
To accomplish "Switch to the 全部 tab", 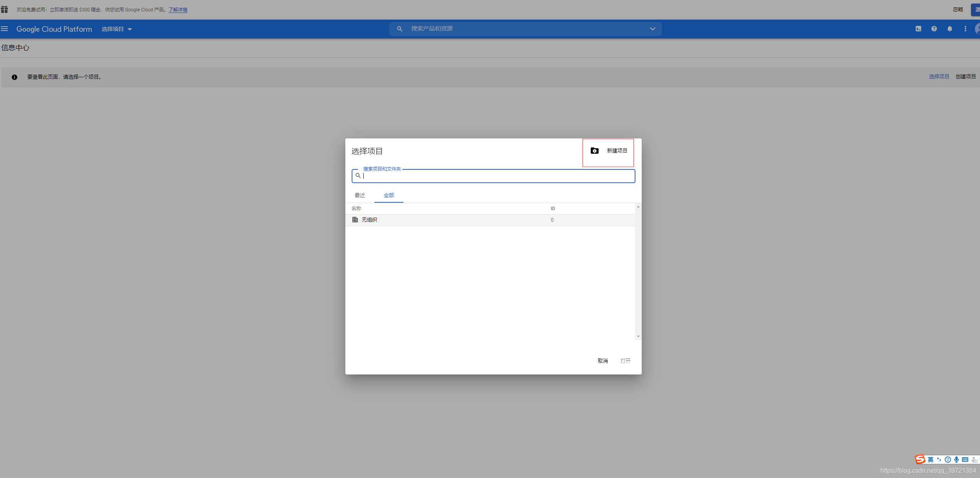I will 388,195.
